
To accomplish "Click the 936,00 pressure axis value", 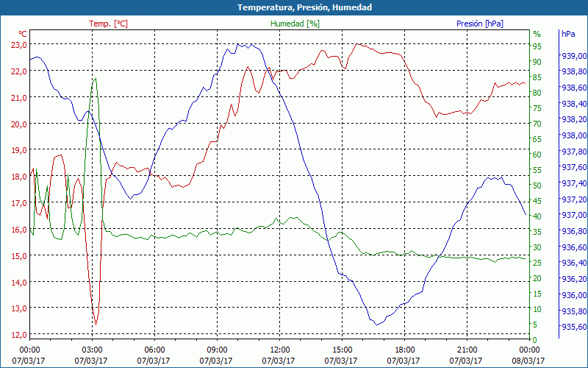I will (x=574, y=295).
